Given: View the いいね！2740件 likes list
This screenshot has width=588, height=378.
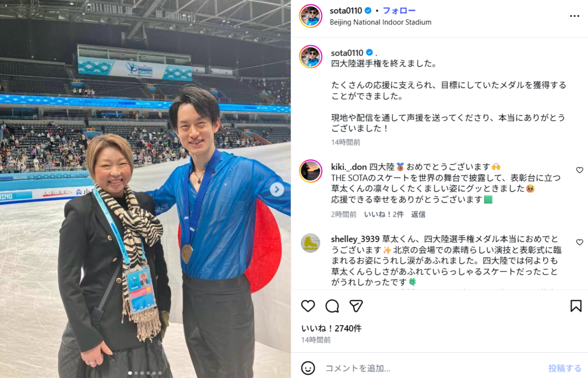Looking at the screenshot, I should coord(332,328).
